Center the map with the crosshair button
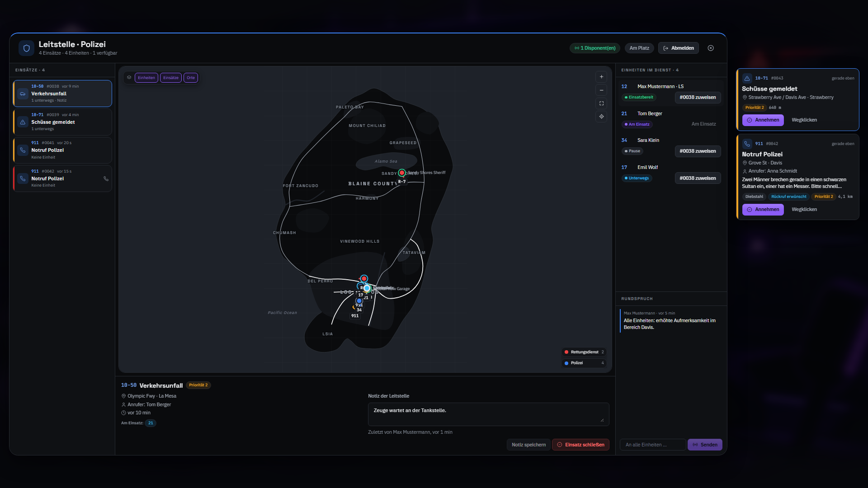868x488 pixels. [x=601, y=117]
